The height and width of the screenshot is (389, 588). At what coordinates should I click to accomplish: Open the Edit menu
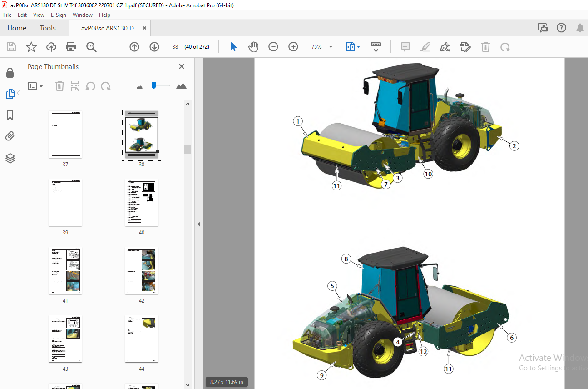click(22, 15)
